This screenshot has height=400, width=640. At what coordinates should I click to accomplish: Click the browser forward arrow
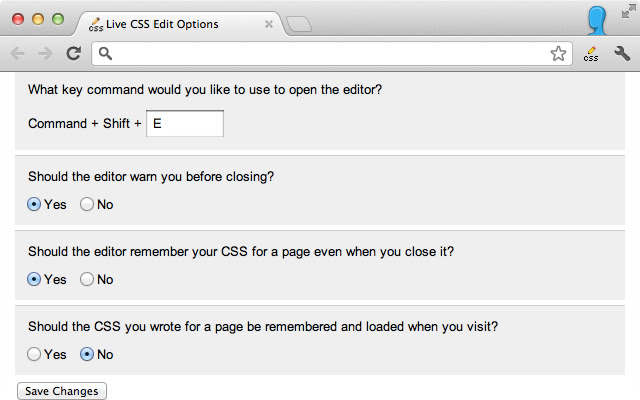click(44, 54)
